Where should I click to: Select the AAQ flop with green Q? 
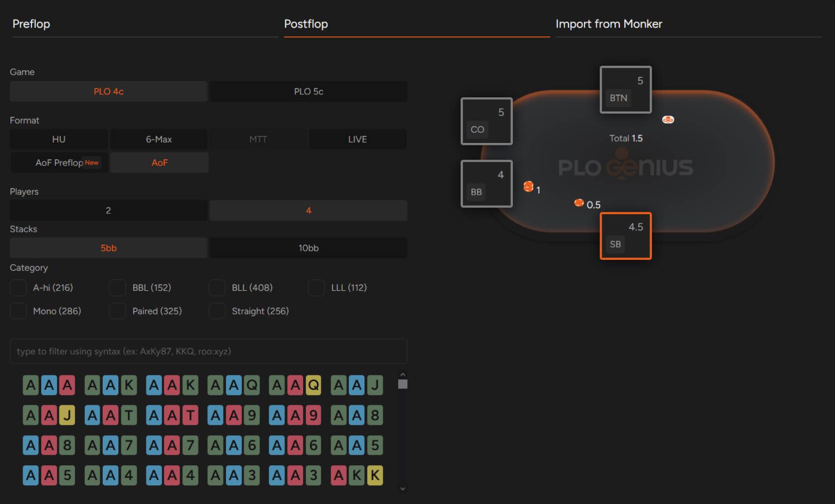pos(234,385)
